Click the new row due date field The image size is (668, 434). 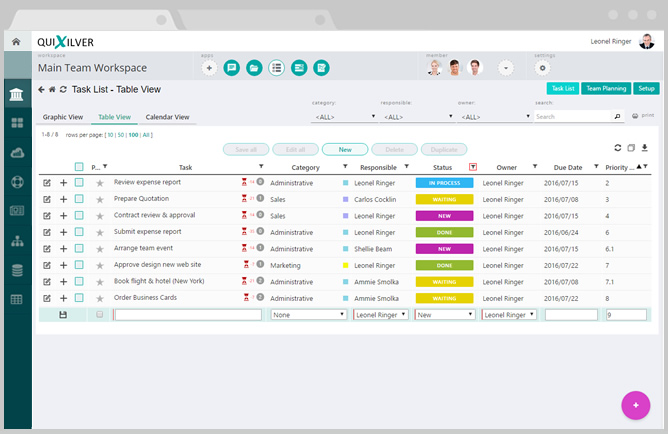(x=571, y=315)
